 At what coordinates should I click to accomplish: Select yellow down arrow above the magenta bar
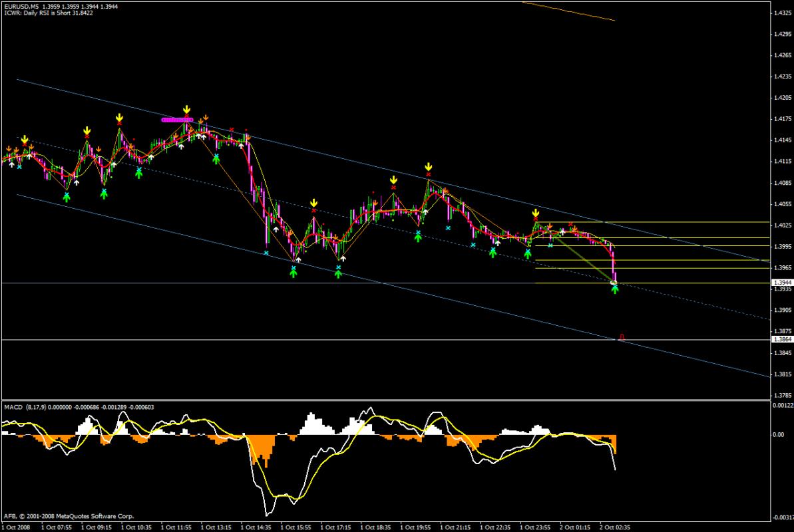[187, 109]
